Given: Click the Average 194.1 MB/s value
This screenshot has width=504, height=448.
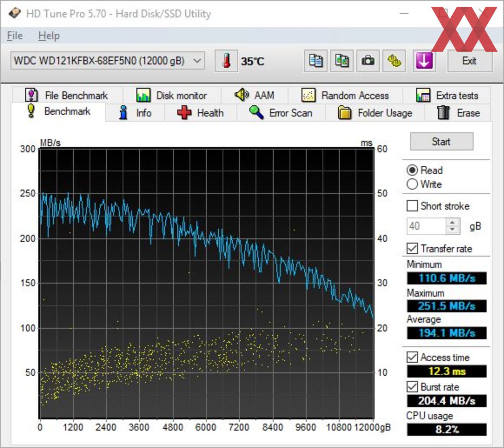Looking at the screenshot, I should tap(447, 333).
